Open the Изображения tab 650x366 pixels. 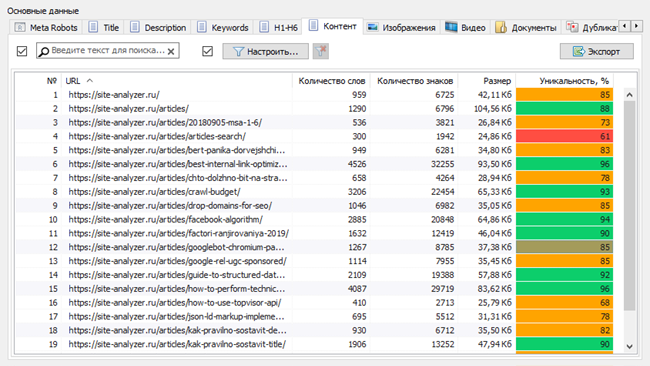(402, 28)
